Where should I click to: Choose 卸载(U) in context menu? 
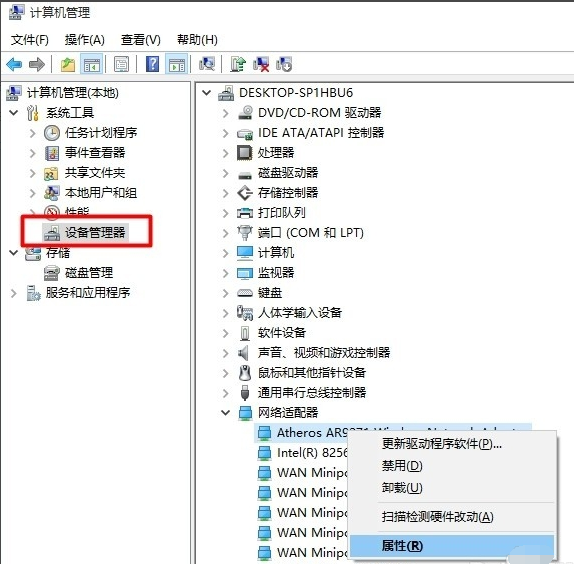[x=452, y=488]
